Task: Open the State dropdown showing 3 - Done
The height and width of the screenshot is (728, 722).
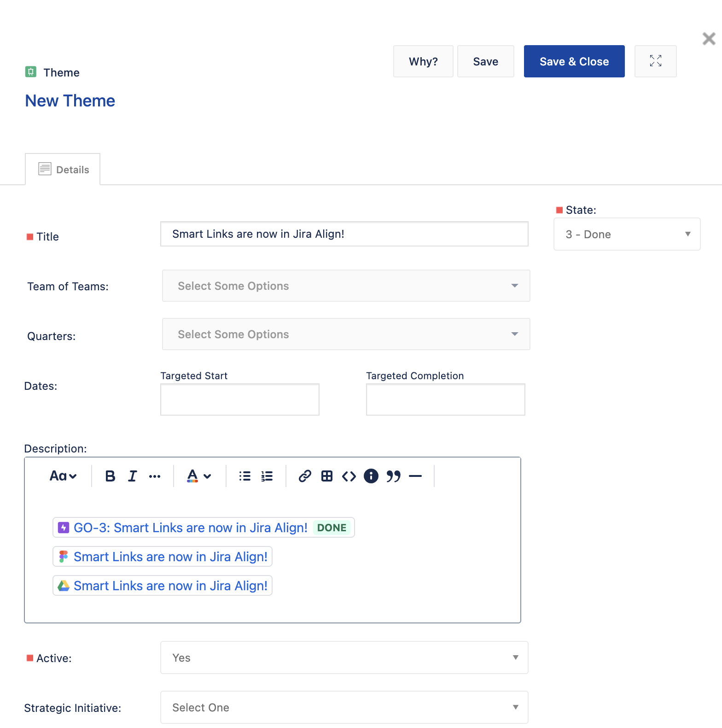Action: click(x=627, y=234)
